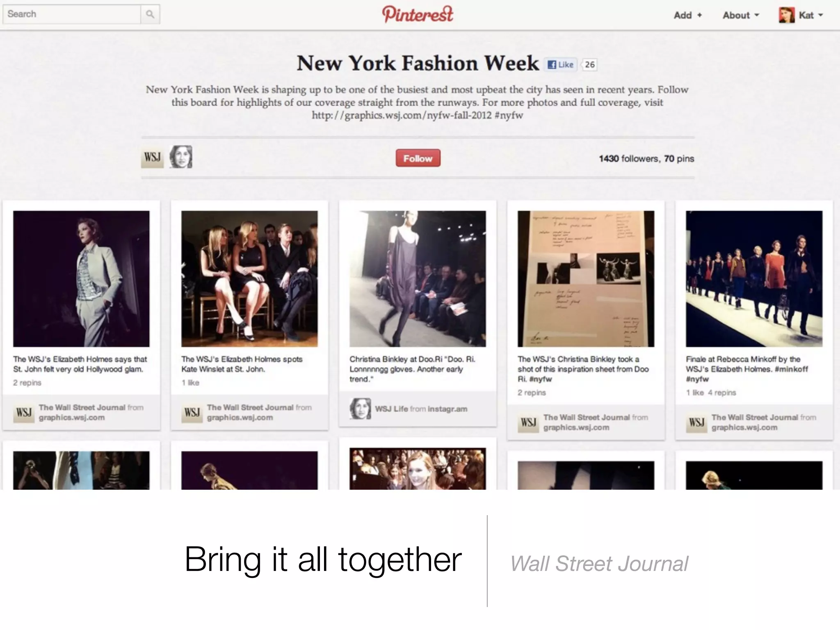
Task: Open the St. John model in suit photo
Action: coord(81,279)
